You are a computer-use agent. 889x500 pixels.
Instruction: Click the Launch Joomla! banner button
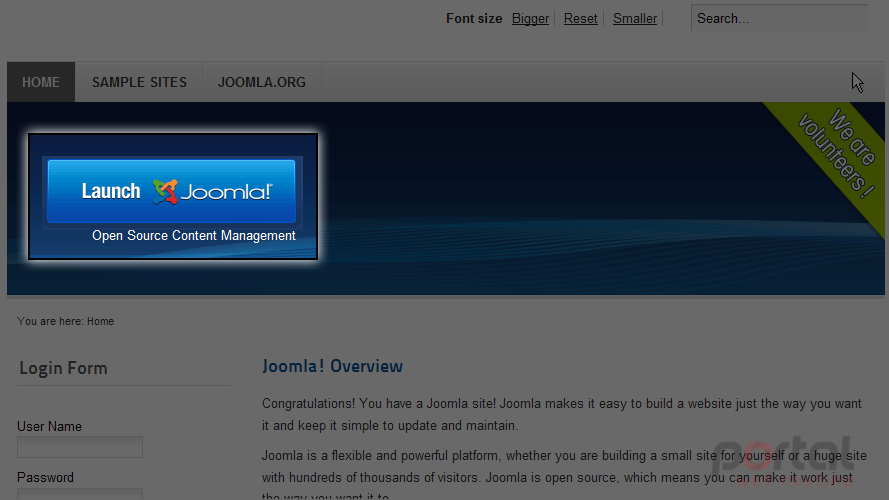click(171, 192)
